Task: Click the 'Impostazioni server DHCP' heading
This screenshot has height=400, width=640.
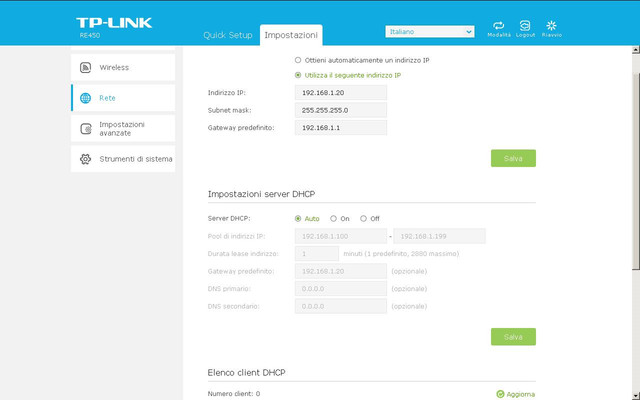Action: [261, 194]
